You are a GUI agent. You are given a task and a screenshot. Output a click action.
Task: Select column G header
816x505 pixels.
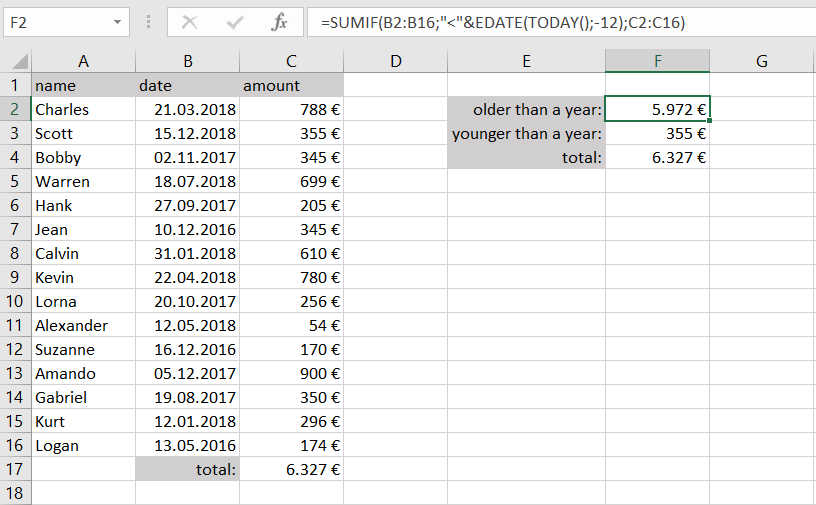point(762,61)
